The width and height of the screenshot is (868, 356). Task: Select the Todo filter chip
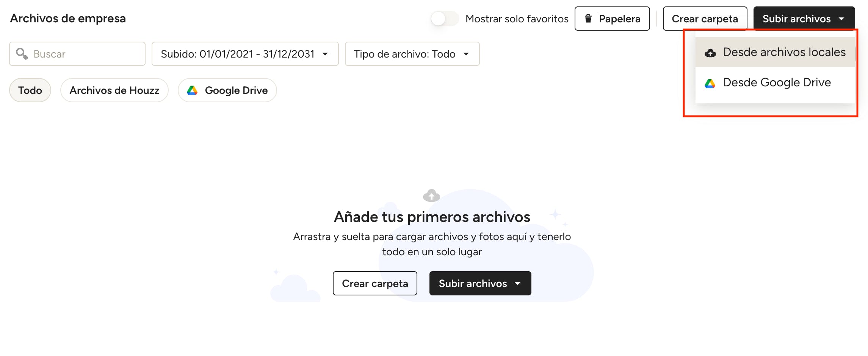pyautogui.click(x=30, y=90)
